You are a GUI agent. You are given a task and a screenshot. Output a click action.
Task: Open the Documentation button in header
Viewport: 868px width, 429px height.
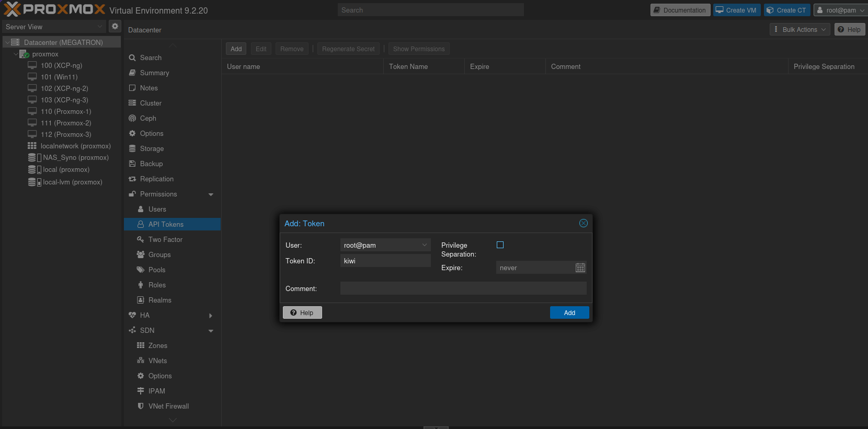tap(680, 10)
